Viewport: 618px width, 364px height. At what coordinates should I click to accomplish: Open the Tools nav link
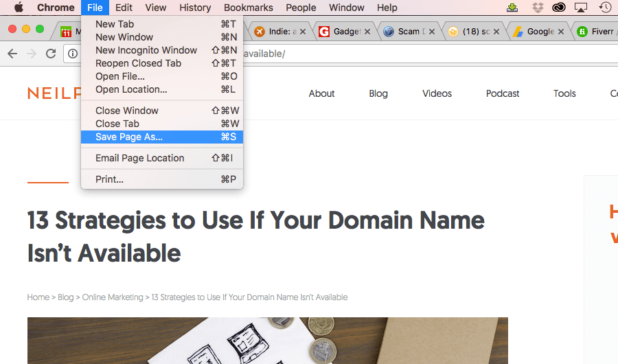(x=564, y=93)
